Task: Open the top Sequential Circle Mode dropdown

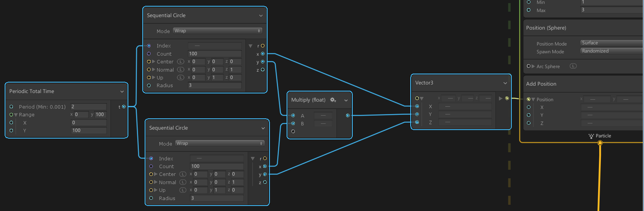Action: [x=217, y=31]
